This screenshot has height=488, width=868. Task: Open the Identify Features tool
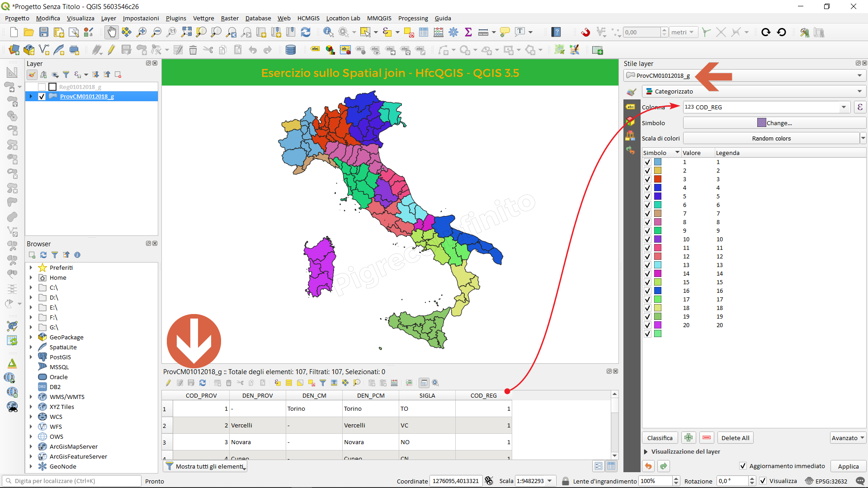coord(328,32)
